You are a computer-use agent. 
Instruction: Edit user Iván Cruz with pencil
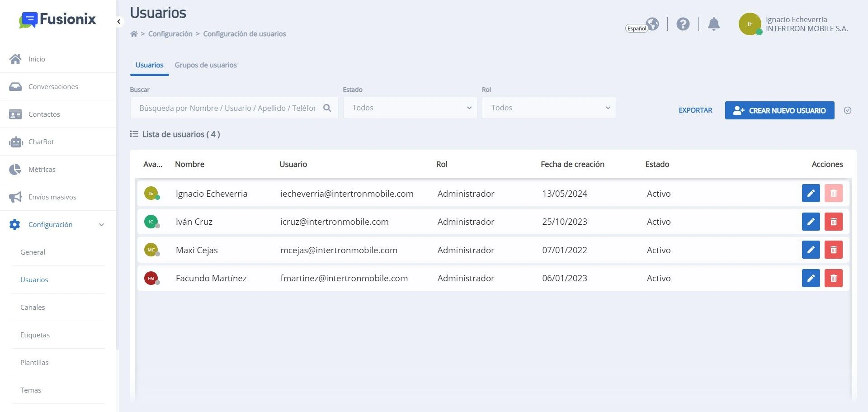[811, 222]
